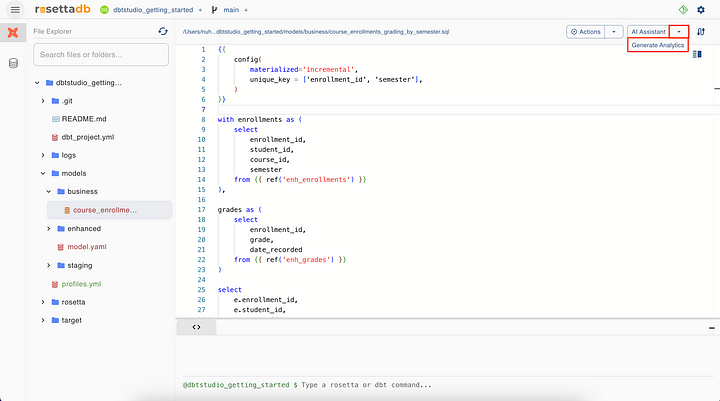This screenshot has height=401, width=720.
Task: Expand the .git folder
Action: [43, 101]
